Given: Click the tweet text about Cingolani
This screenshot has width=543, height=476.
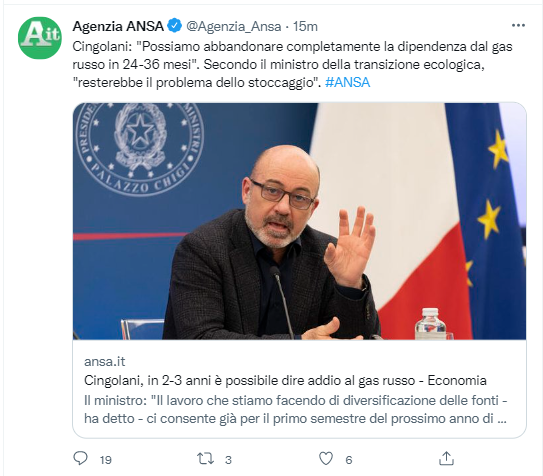Looking at the screenshot, I should click(292, 64).
